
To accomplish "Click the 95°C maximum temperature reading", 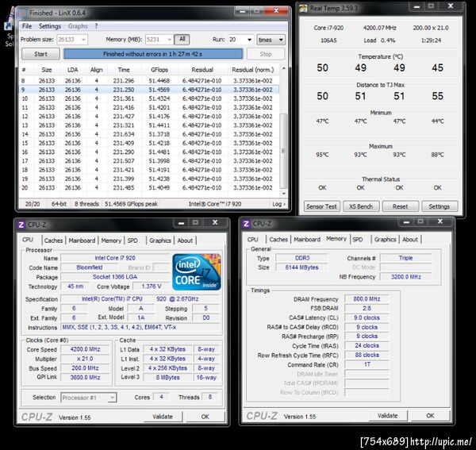I will [322, 155].
